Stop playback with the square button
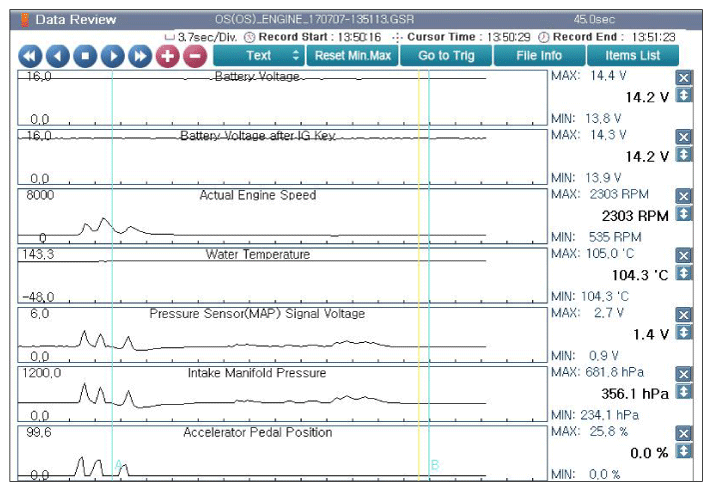Image resolution: width=712 pixels, height=491 pixels. [85, 56]
